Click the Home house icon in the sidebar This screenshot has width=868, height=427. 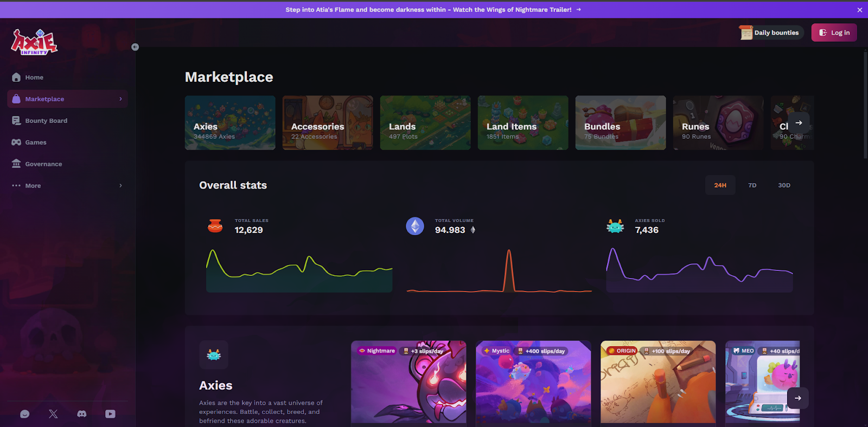[x=16, y=77]
